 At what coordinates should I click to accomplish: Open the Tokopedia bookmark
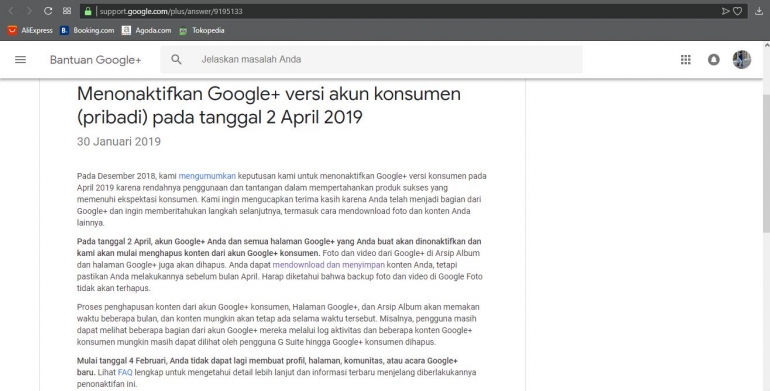click(x=202, y=30)
